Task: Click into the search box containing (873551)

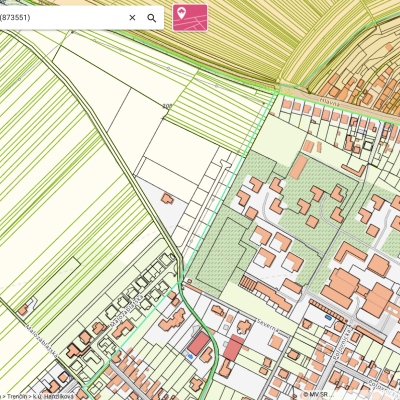Action: coord(62,18)
